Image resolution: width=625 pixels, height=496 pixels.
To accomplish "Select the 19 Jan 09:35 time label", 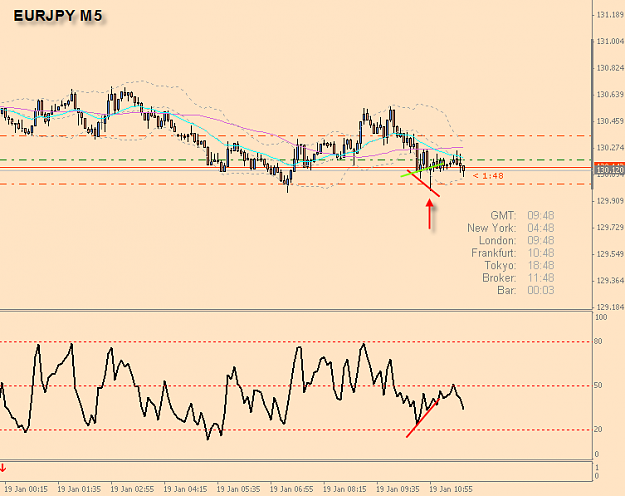I will click(398, 489).
